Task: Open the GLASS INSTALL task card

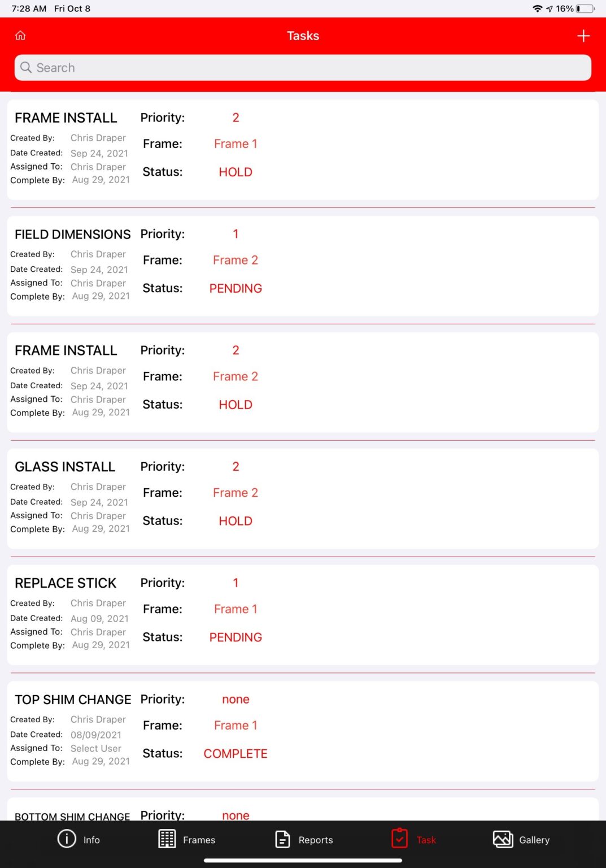Action: [65, 467]
